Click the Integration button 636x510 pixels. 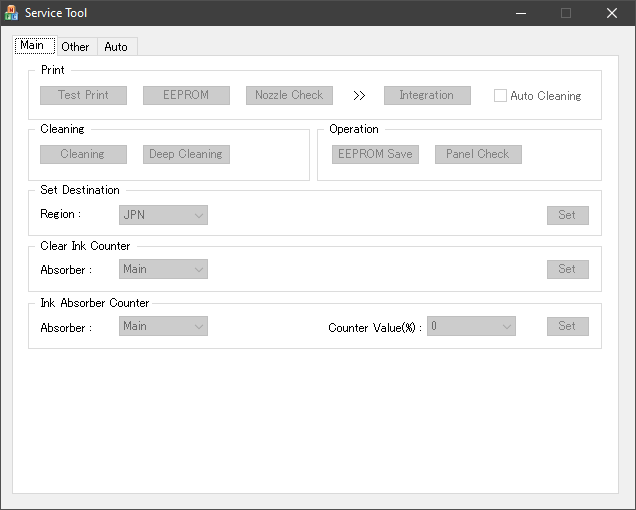[426, 96]
